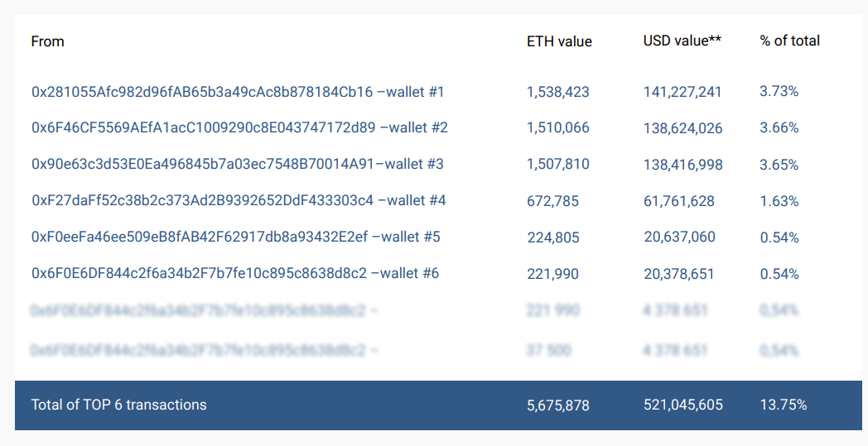Select USD value 20,378,651
The width and height of the screenshot is (868, 446).
(x=679, y=274)
